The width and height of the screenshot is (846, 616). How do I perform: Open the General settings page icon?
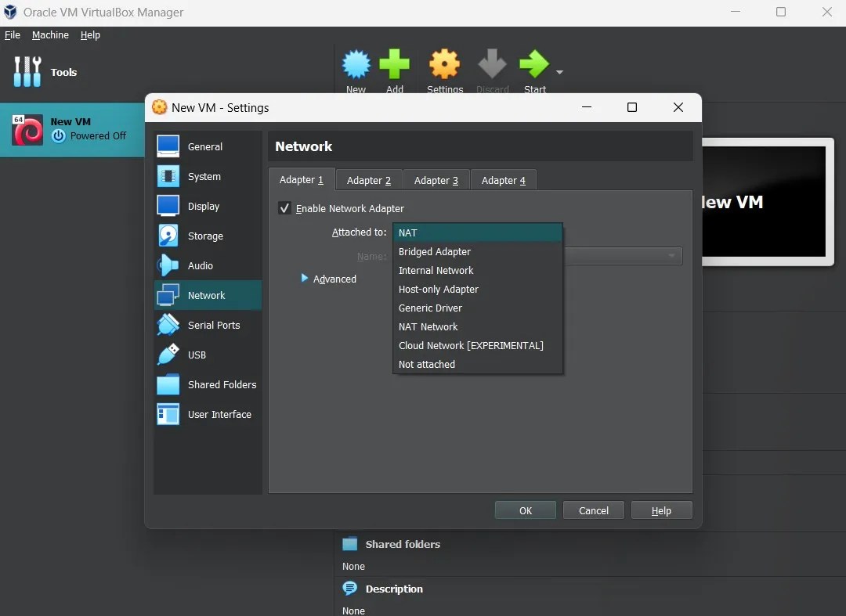coord(168,146)
